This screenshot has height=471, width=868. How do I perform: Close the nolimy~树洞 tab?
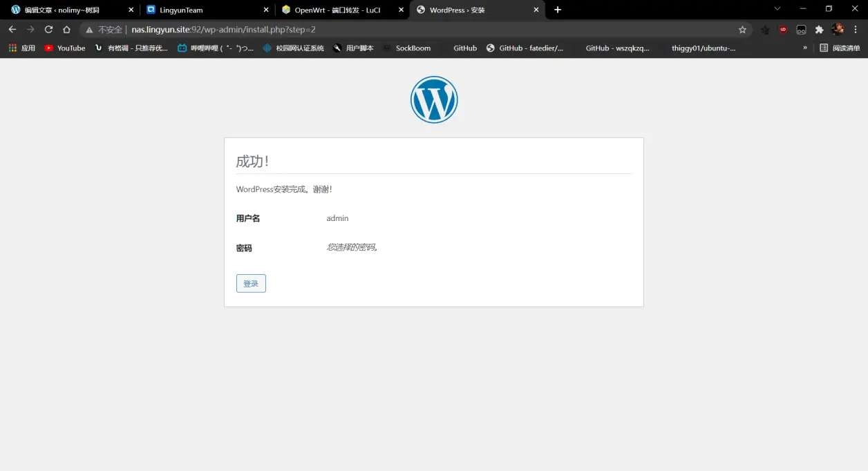(x=131, y=10)
